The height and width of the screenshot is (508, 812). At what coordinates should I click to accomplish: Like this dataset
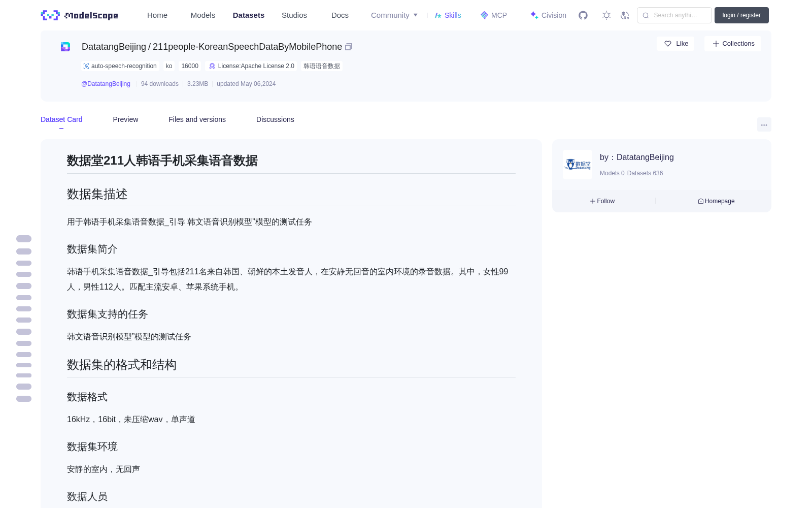(x=675, y=44)
